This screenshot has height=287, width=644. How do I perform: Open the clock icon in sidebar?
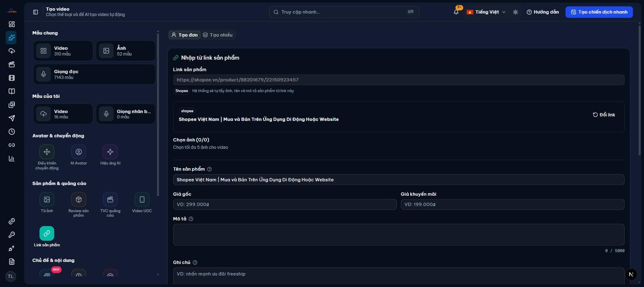11,132
